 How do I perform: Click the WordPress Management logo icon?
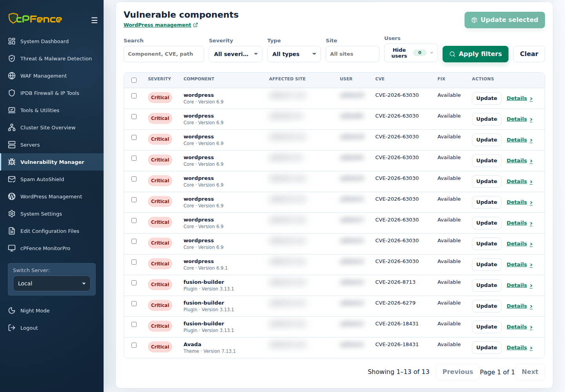(x=12, y=196)
